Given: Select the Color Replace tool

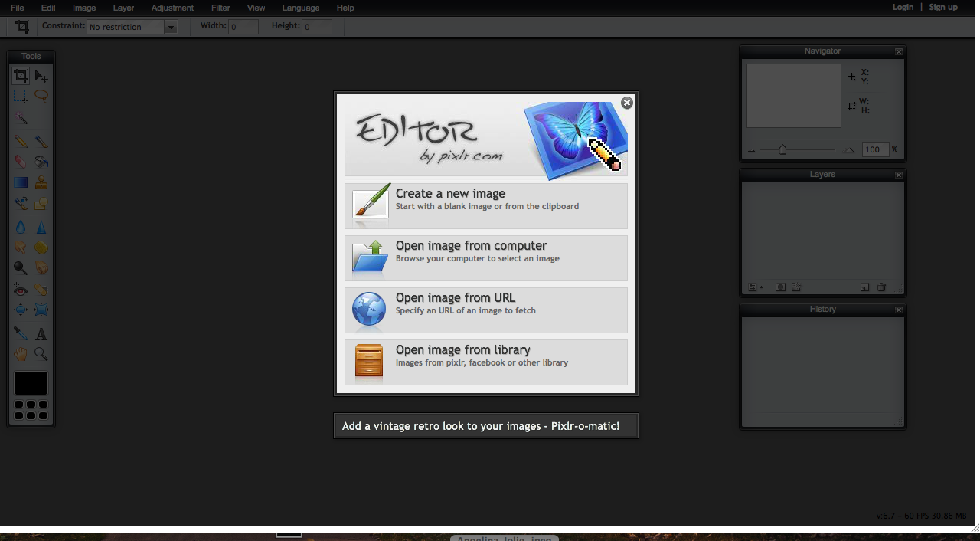Looking at the screenshot, I should coord(21,203).
